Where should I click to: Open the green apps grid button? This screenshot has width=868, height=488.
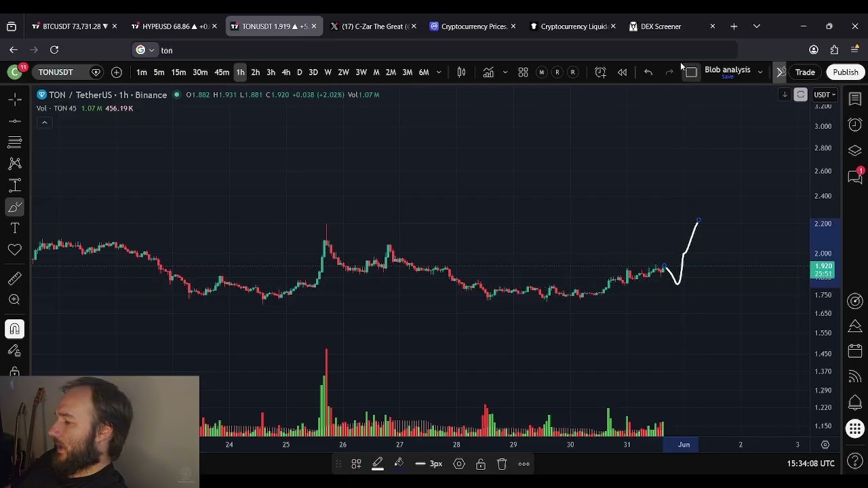point(855,428)
